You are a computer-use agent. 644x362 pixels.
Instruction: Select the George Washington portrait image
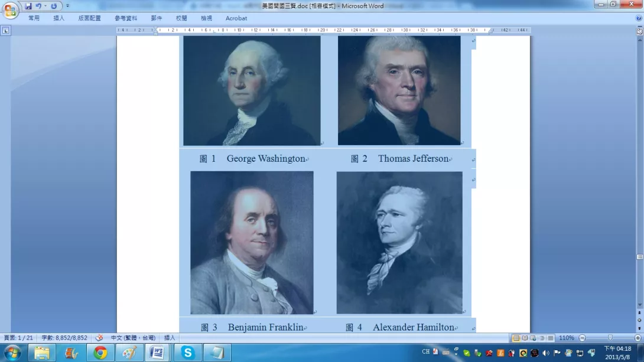point(252,90)
